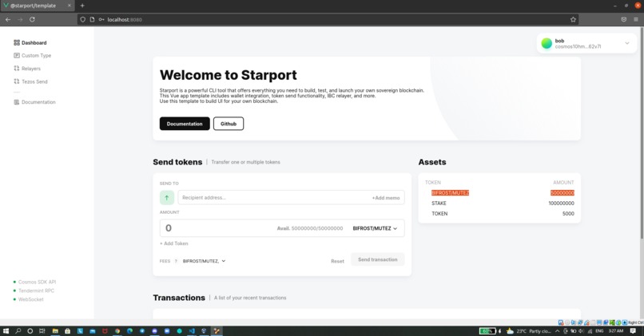The image size is (644, 336).
Task: Select the STAKE asset row
Action: [499, 203]
